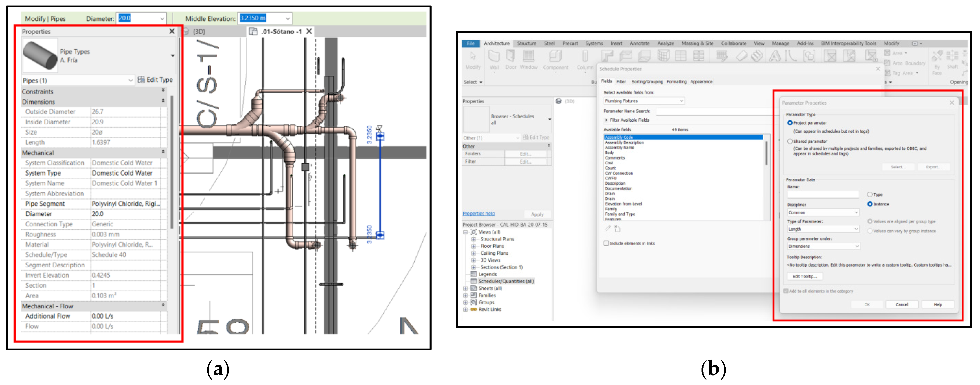The height and width of the screenshot is (385, 980).
Task: Open the Plumbing Fixtures fields dropdown
Action: (x=644, y=101)
